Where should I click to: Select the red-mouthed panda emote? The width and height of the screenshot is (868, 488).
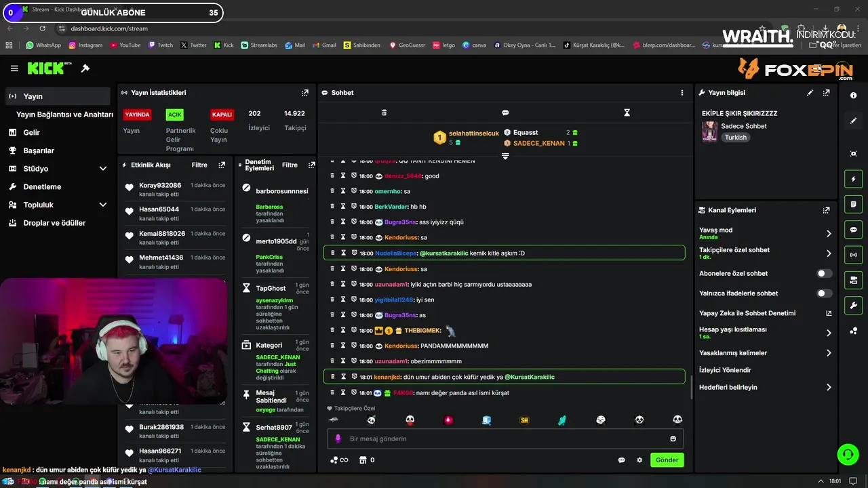(410, 420)
